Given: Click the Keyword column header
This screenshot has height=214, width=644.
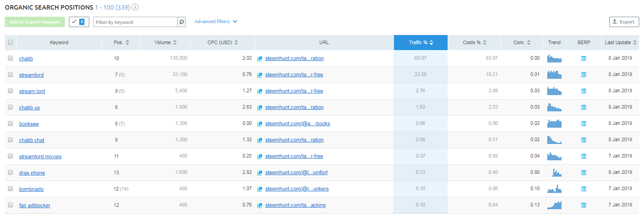Looking at the screenshot, I should (59, 43).
